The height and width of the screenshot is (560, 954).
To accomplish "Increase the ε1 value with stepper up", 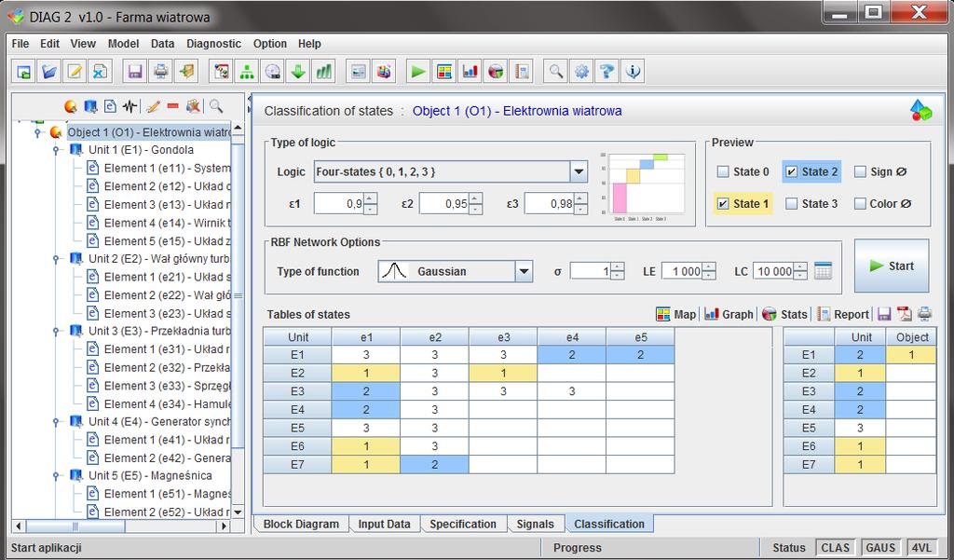I will click(371, 198).
